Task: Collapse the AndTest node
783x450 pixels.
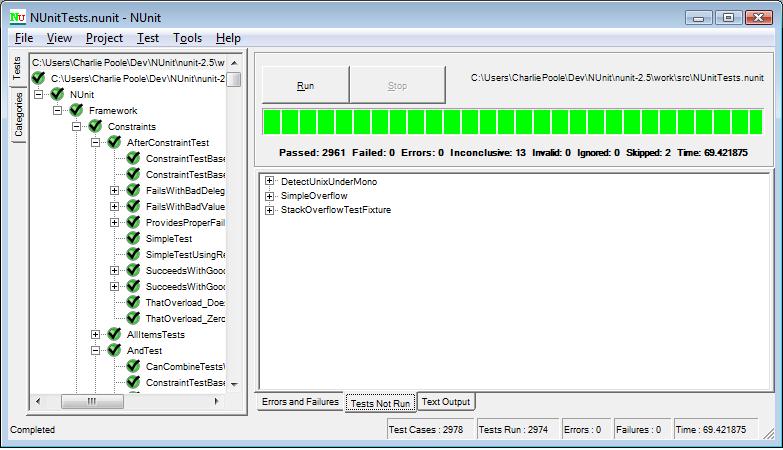Action: click(95, 350)
